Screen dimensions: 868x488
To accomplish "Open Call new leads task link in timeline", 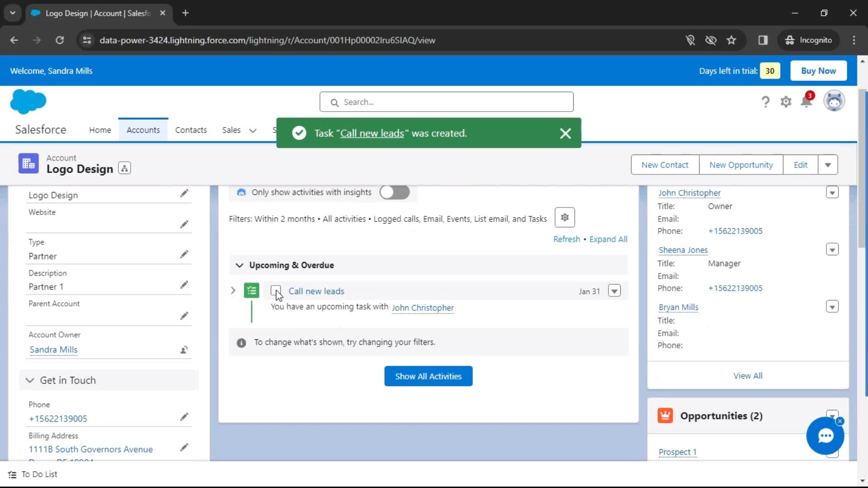I will coord(316,291).
